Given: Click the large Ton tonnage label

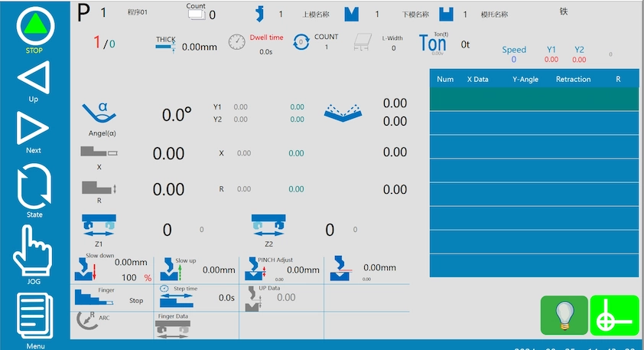Looking at the screenshot, I should pos(432,43).
